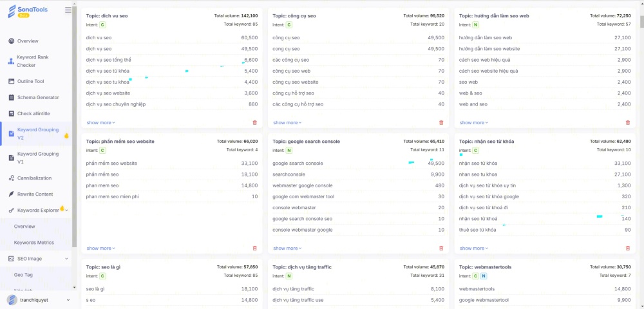The height and width of the screenshot is (309, 644).
Task: Go to Keyword Grouping V1
Action: pos(37,158)
